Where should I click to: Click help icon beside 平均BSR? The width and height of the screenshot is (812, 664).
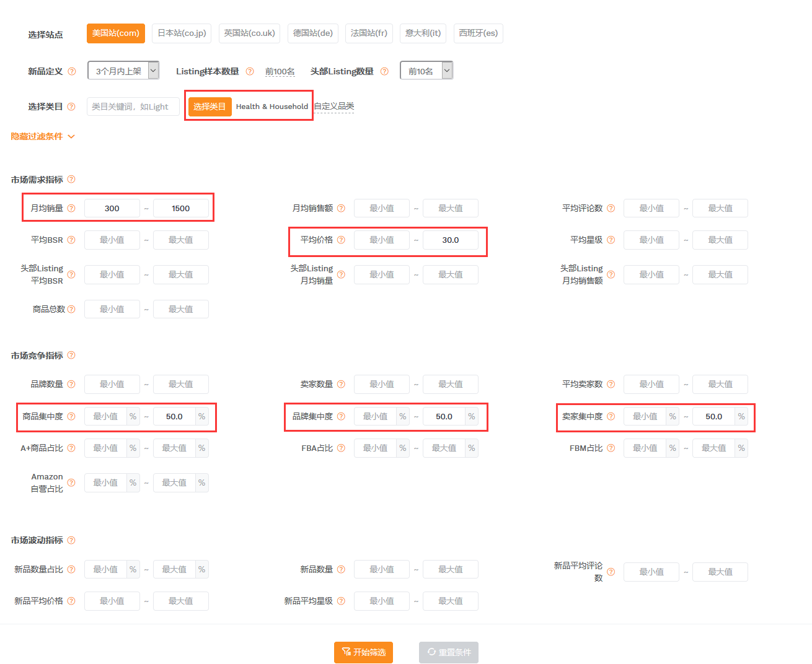(x=71, y=240)
